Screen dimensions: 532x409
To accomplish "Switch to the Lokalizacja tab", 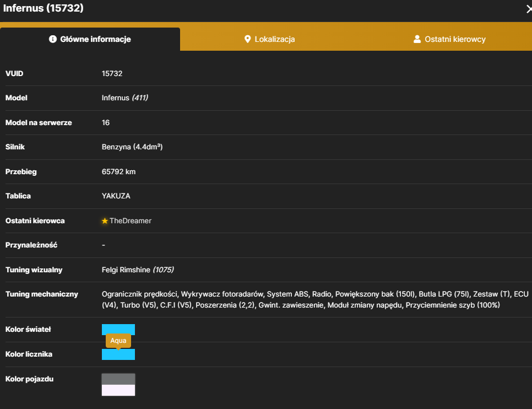I will (270, 39).
